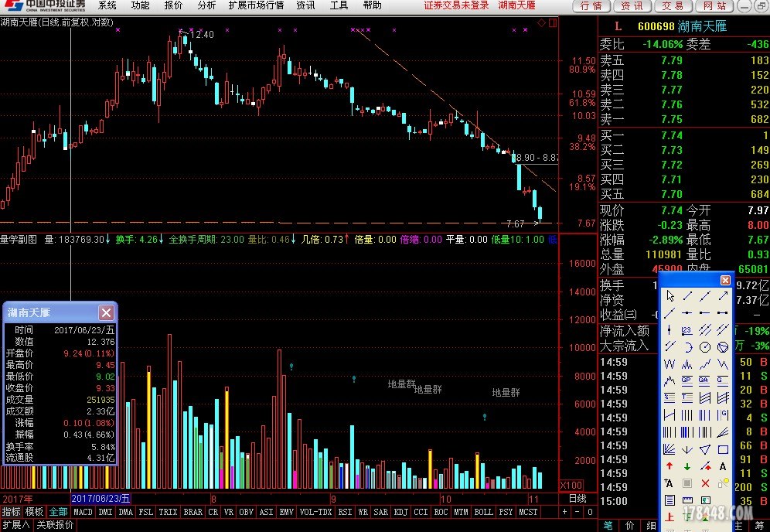The height and width of the screenshot is (532, 770).
Task: Click the 7.75 卖一 ask price
Action: pos(671,119)
